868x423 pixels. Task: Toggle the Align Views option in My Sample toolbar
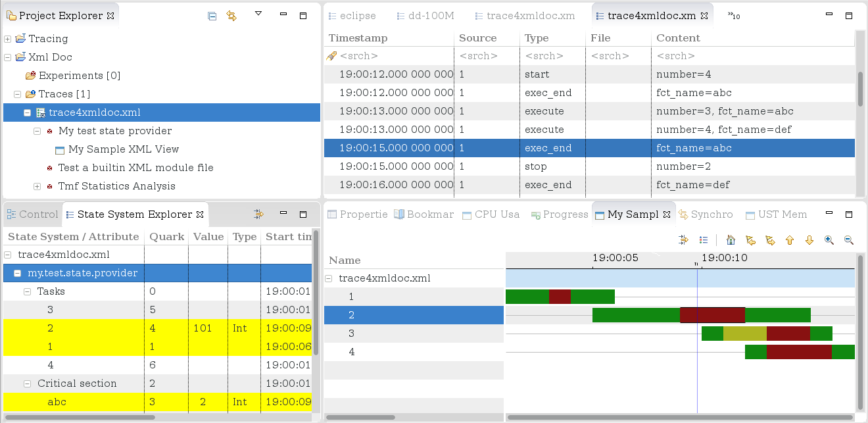point(683,240)
